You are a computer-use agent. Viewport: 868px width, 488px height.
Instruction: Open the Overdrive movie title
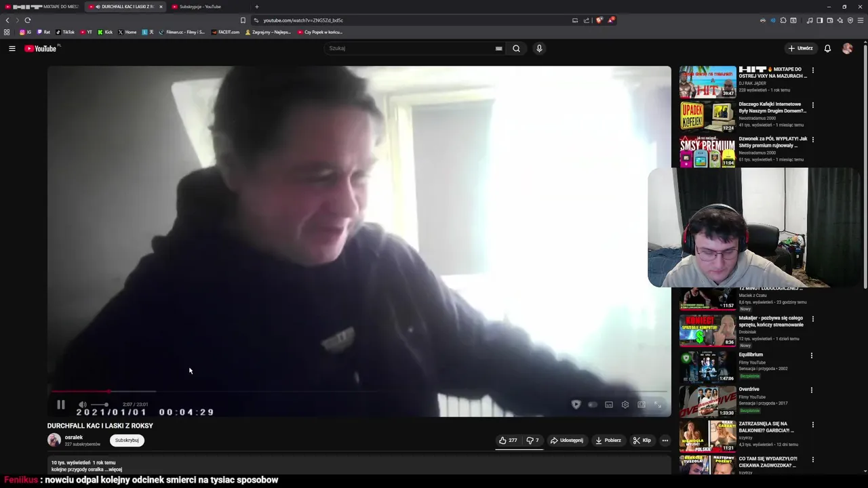749,389
